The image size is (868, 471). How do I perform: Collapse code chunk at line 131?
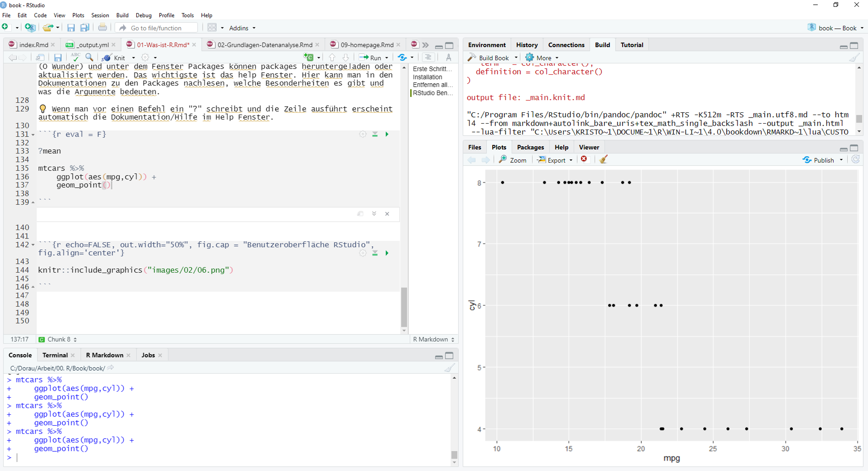click(x=33, y=135)
